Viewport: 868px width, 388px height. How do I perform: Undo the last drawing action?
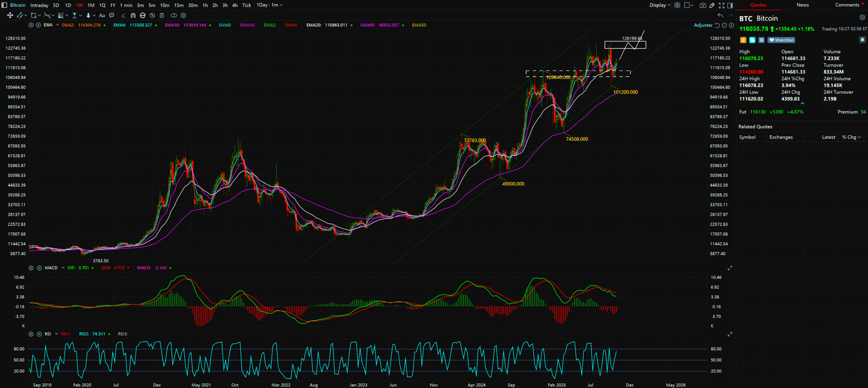[720, 16]
